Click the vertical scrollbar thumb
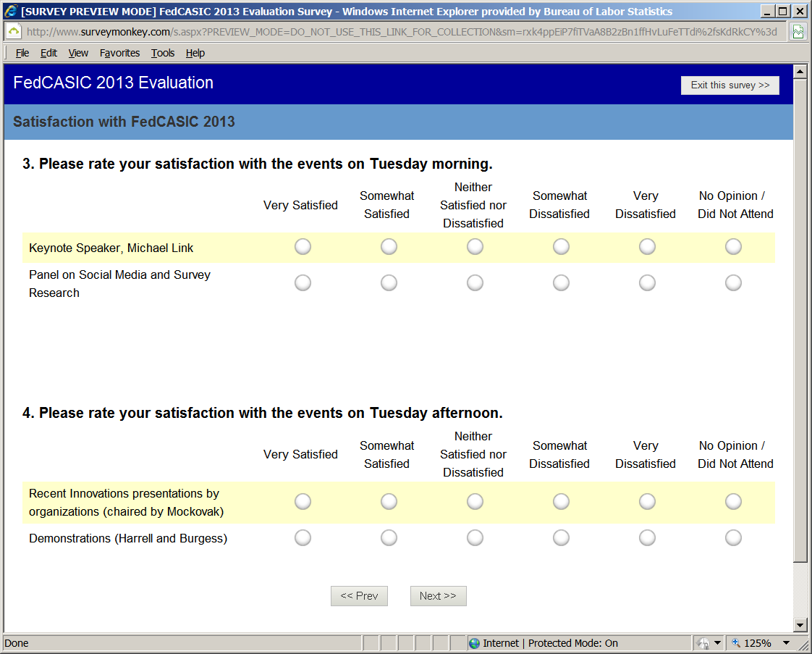 tap(800, 320)
